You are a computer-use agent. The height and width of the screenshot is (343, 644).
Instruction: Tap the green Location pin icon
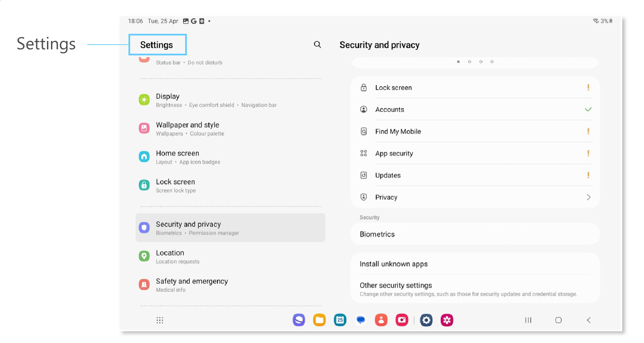[144, 256]
